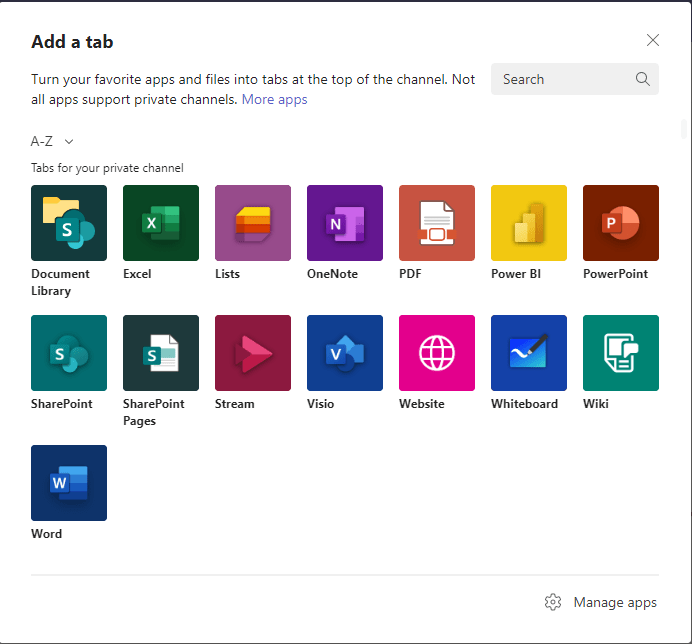Open the Whiteboard app tile
Image resolution: width=692 pixels, height=644 pixels.
[x=529, y=353]
